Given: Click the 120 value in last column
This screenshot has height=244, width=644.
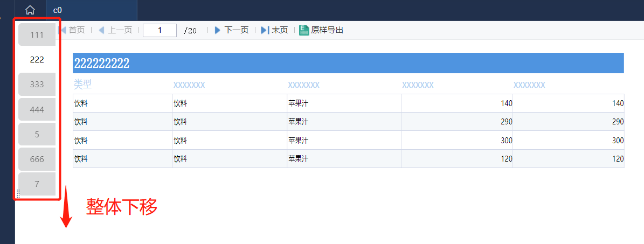Looking at the screenshot, I should 618,159.
